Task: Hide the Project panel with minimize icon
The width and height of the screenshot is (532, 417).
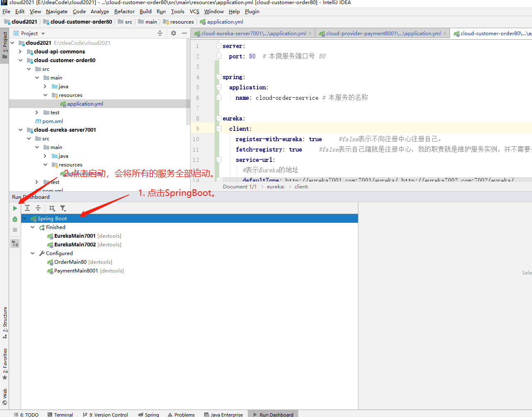Action: [184, 33]
